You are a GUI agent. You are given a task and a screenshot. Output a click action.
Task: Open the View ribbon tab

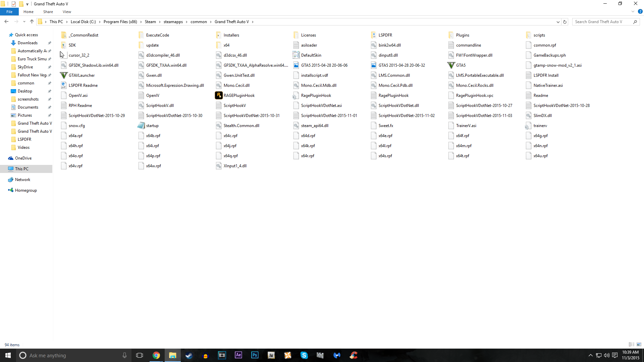pos(67,12)
